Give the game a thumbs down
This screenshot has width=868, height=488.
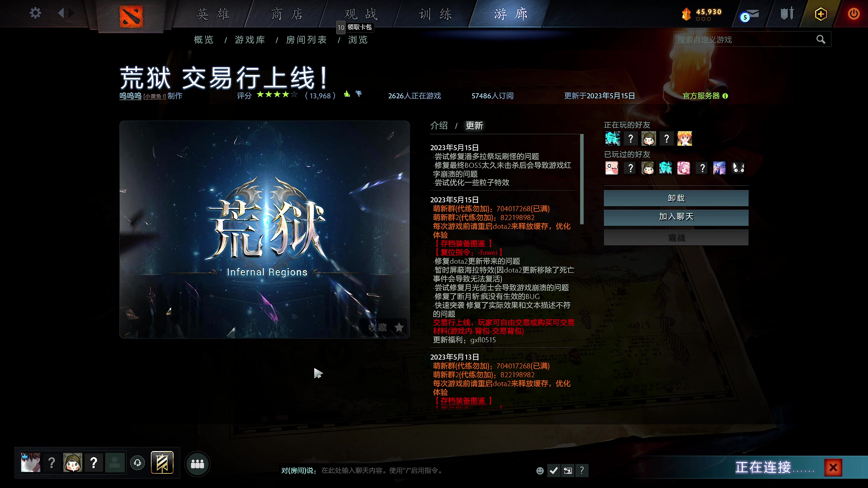(x=358, y=94)
